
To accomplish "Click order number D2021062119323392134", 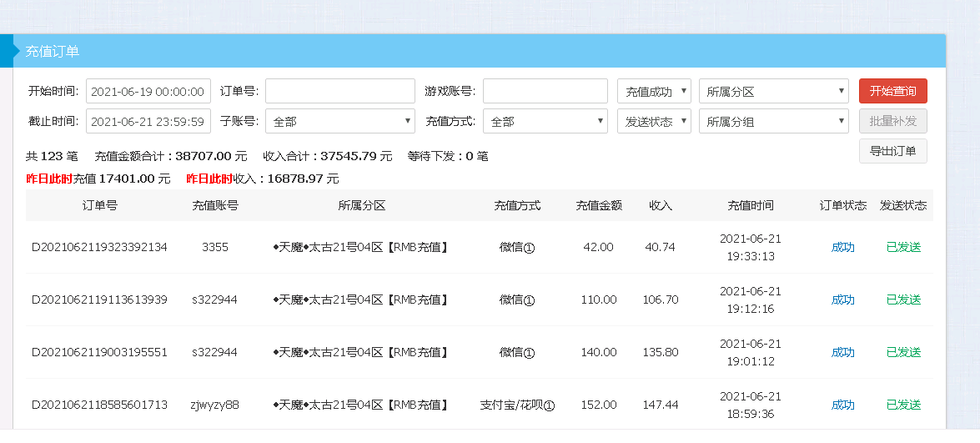I will [x=99, y=247].
